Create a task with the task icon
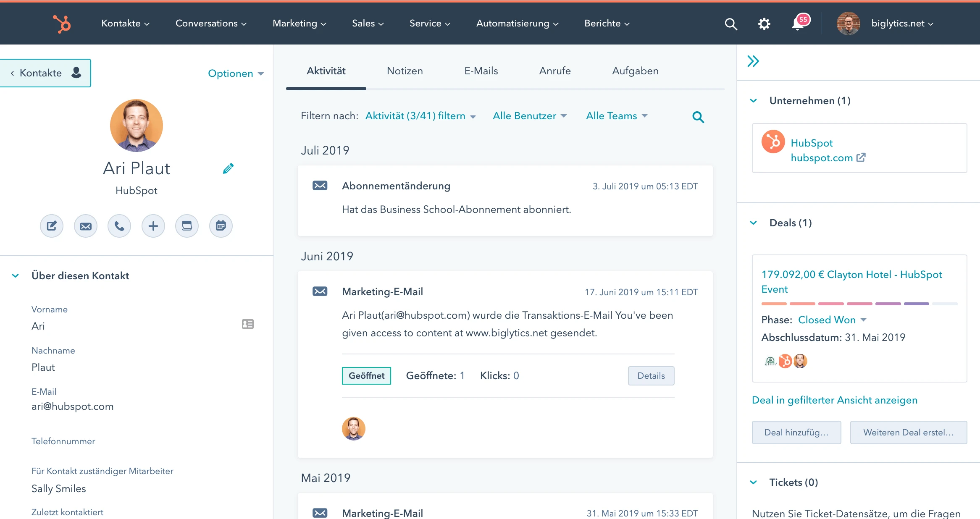Viewport: 980px width, 519px height. tap(187, 226)
